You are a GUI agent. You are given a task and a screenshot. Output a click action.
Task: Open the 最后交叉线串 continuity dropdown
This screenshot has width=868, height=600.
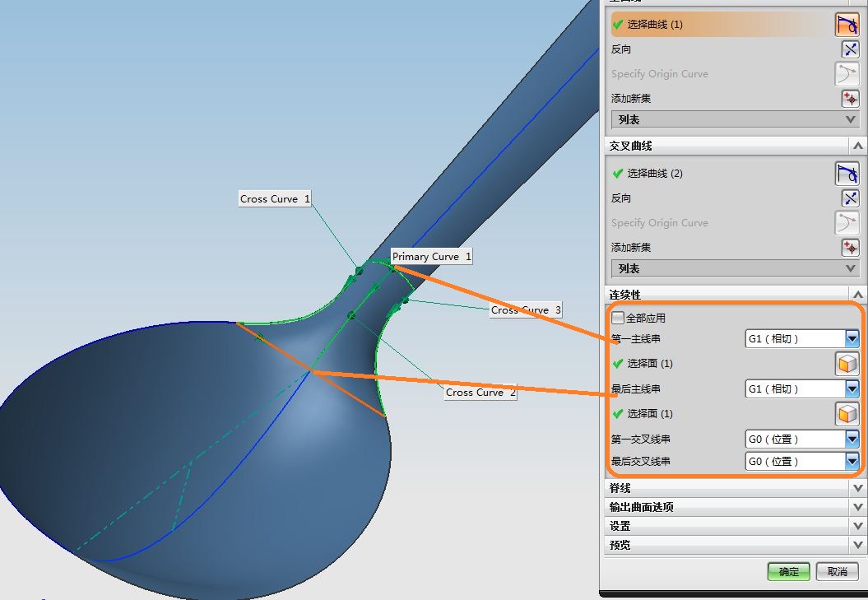[x=852, y=461]
